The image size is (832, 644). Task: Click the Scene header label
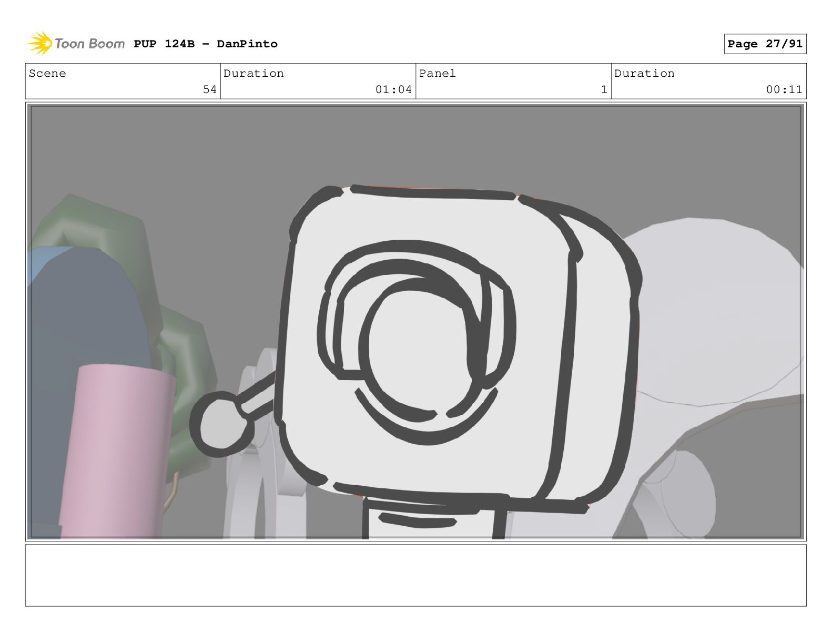[x=47, y=74]
